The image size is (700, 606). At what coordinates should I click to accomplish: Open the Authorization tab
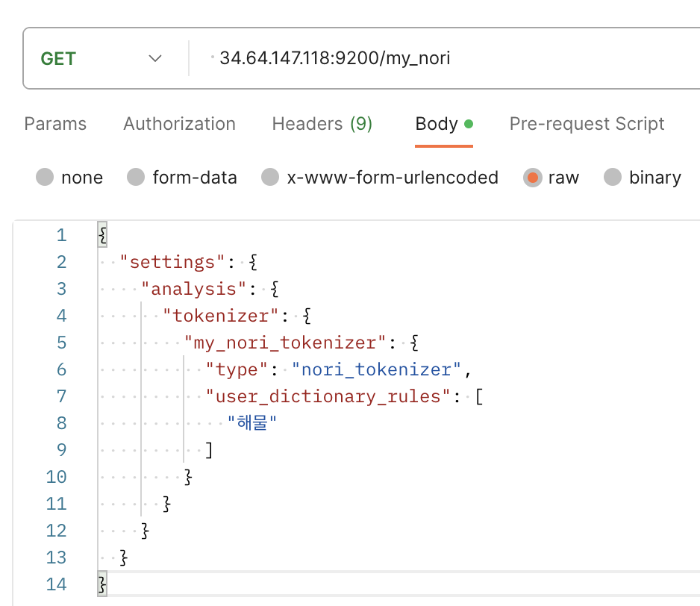[x=179, y=124]
